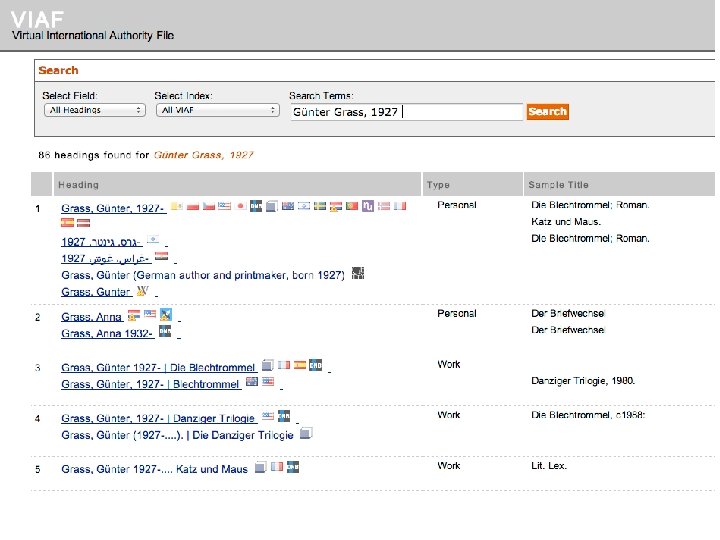Open Grass, Günter, 1927- | Danziger Trilogie link
Image resolution: width=720 pixels, height=540 pixels.
tap(158, 418)
